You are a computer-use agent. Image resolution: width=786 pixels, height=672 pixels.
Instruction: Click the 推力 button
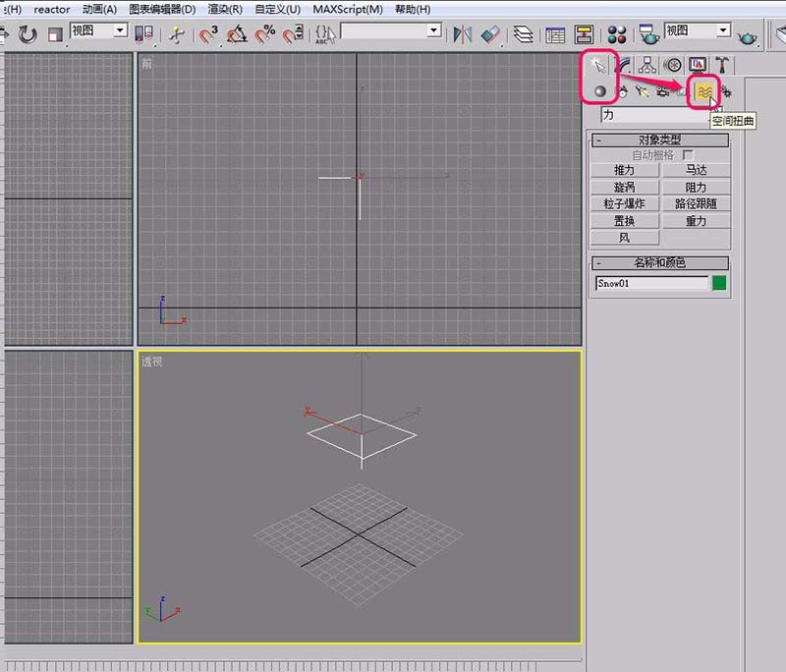click(x=624, y=170)
